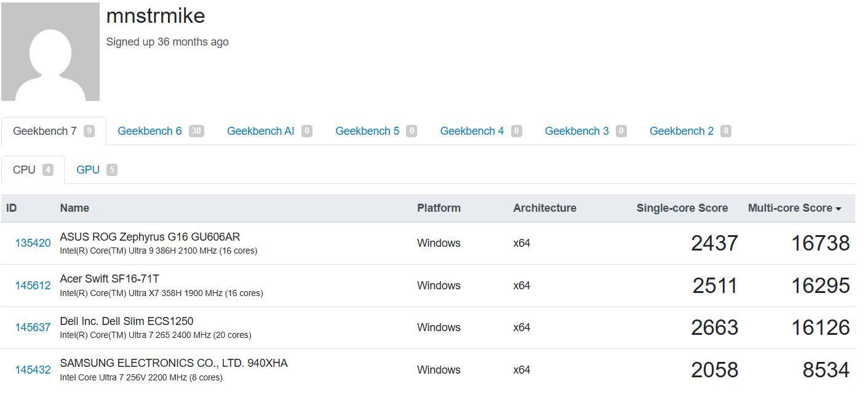Select the CPU results sub-tab

tap(33, 170)
